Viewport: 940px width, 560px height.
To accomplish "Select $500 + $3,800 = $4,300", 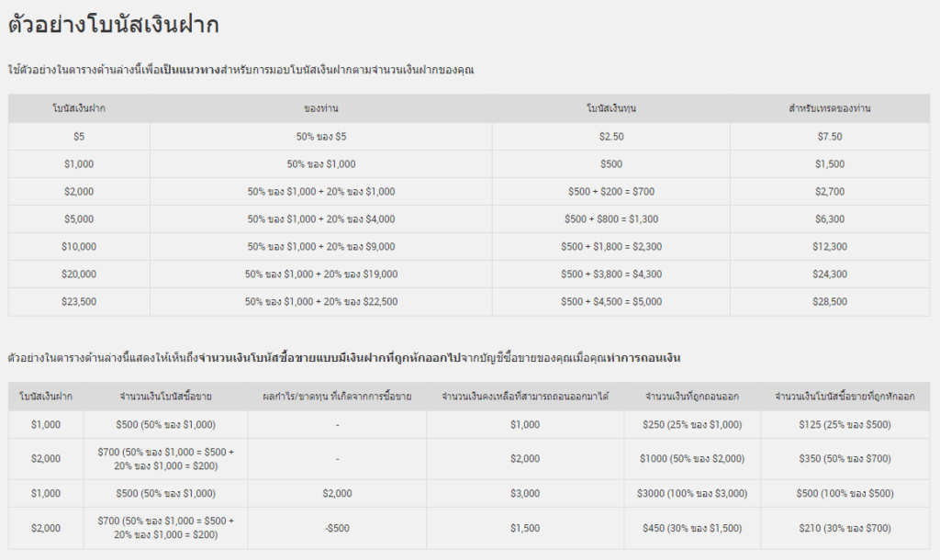I will 610,274.
